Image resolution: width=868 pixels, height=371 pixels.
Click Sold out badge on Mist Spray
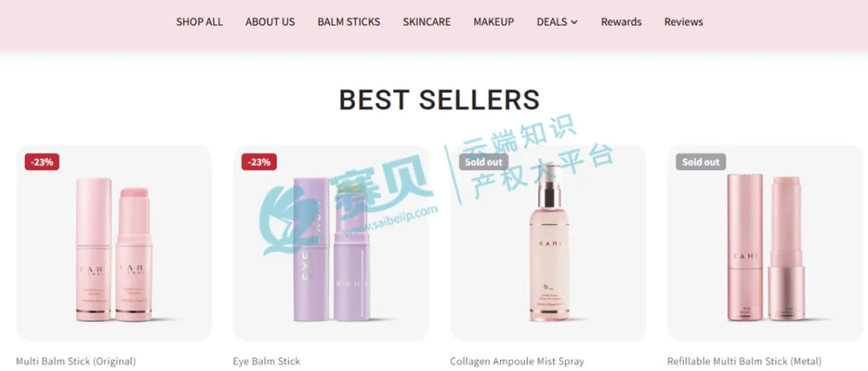coord(483,162)
